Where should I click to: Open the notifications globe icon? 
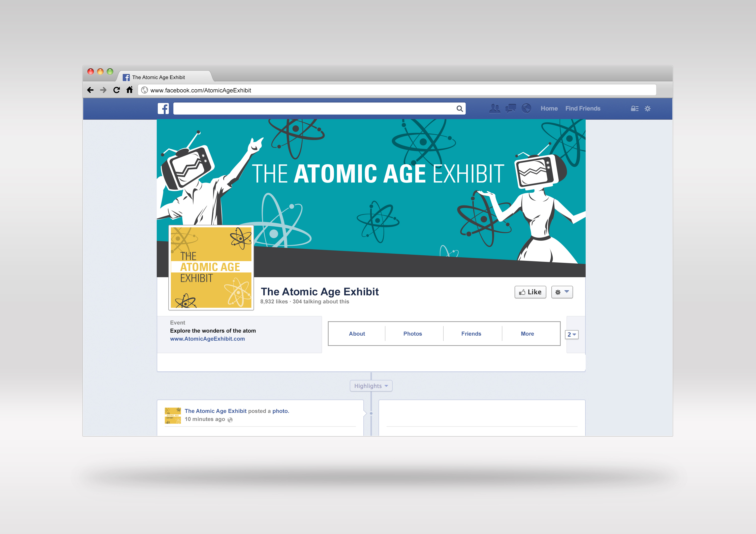coord(526,108)
